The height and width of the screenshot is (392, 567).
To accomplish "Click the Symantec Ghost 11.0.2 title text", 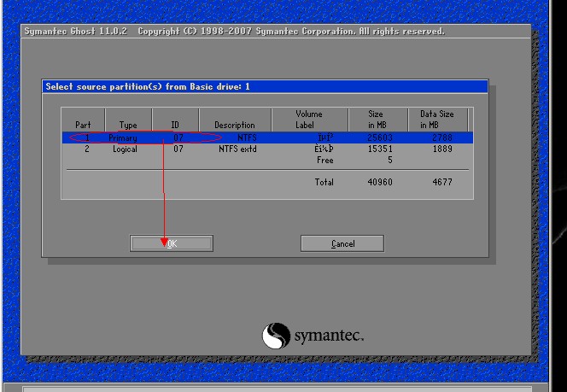I will (76, 32).
